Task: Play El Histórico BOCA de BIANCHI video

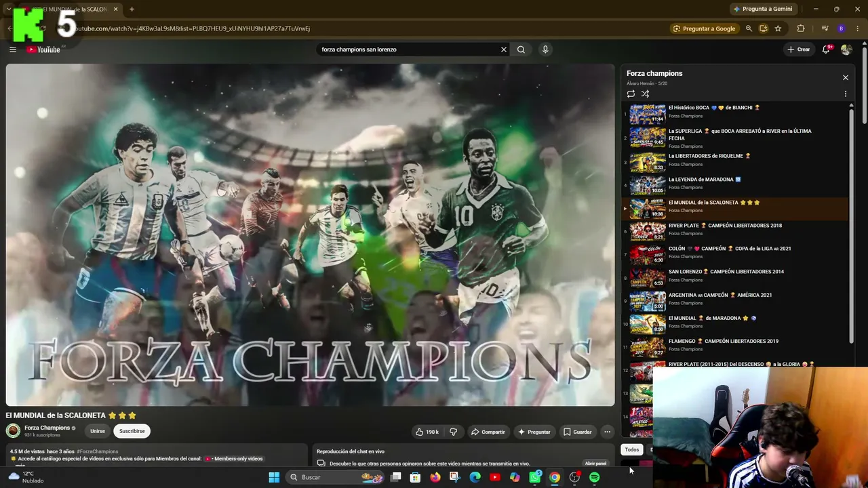Action: (x=734, y=113)
